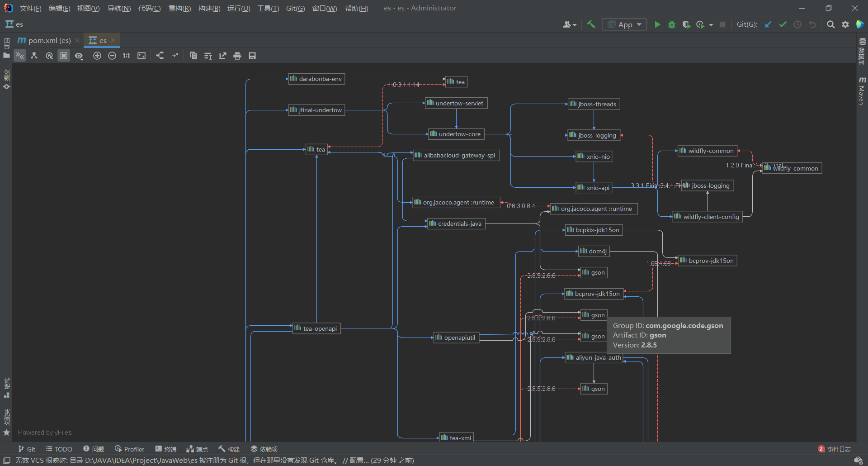Image resolution: width=868 pixels, height=466 pixels.
Task: Select the alibabacloud-gateway-spi node
Action: (x=456, y=155)
